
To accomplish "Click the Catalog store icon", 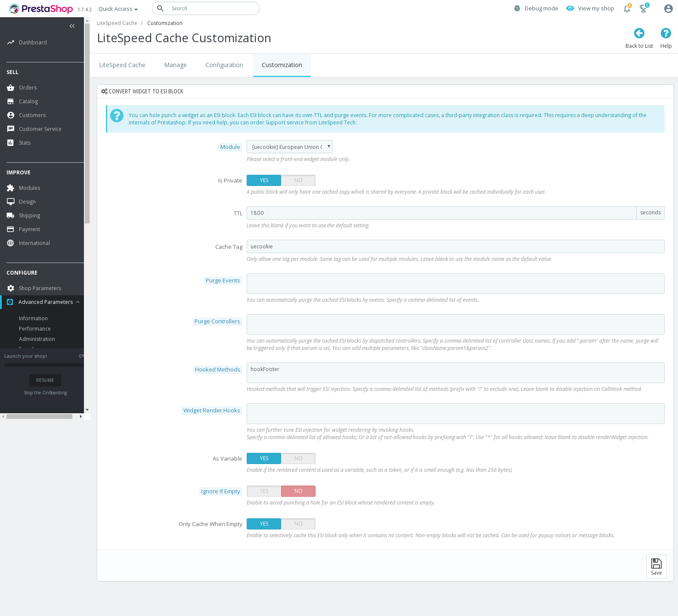I will (x=11, y=101).
